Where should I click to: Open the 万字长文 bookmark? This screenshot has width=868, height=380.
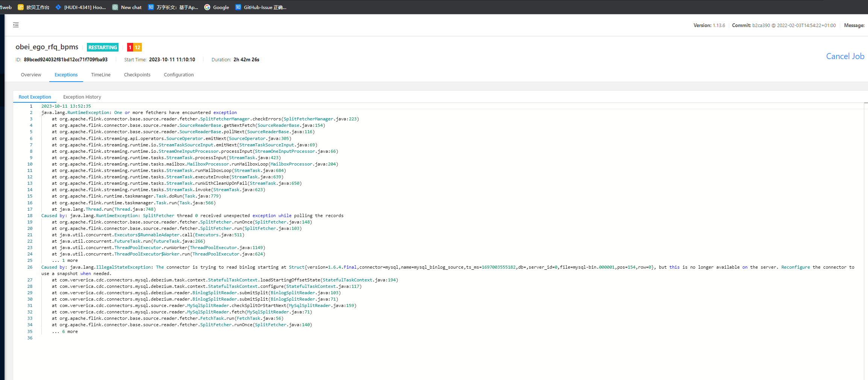click(173, 7)
